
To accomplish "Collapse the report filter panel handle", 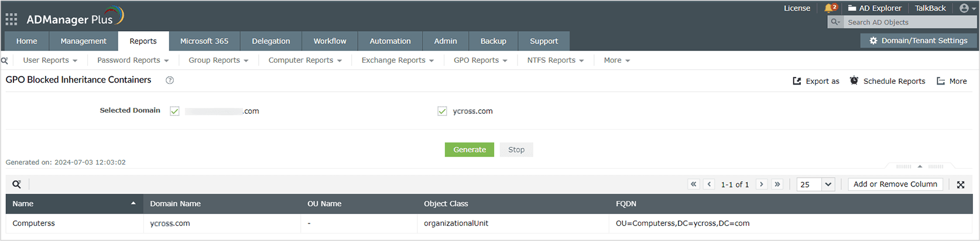I will [x=920, y=167].
